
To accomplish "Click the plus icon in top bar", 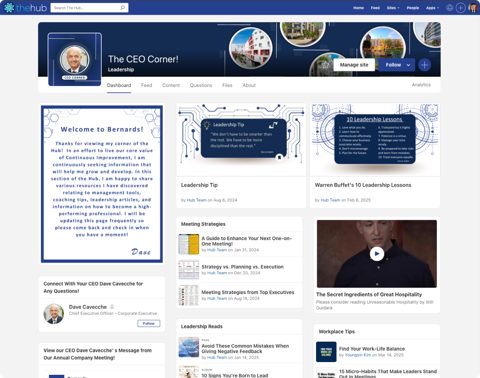I will tap(460, 7).
